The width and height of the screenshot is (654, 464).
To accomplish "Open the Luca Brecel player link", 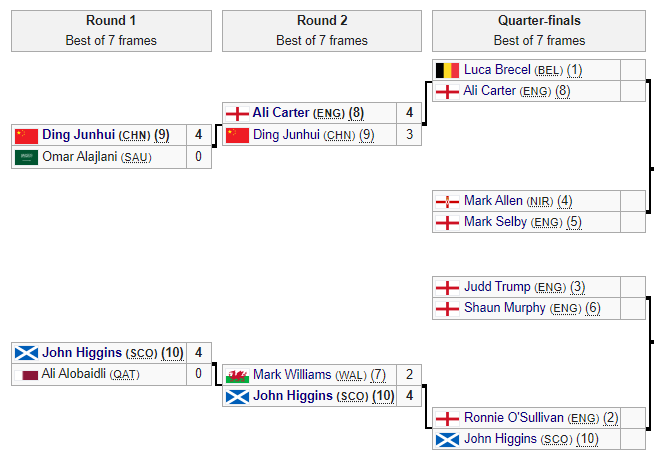I will 497,70.
